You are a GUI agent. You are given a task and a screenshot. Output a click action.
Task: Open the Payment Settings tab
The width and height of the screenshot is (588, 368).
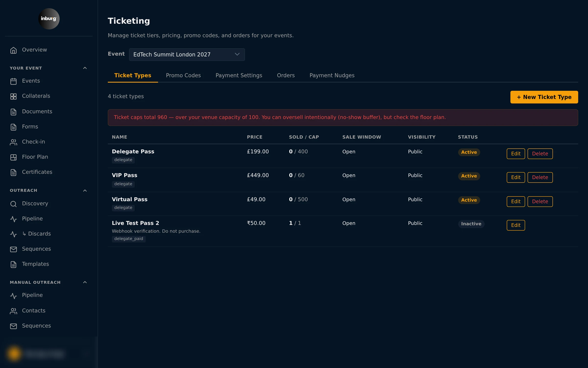pyautogui.click(x=239, y=75)
